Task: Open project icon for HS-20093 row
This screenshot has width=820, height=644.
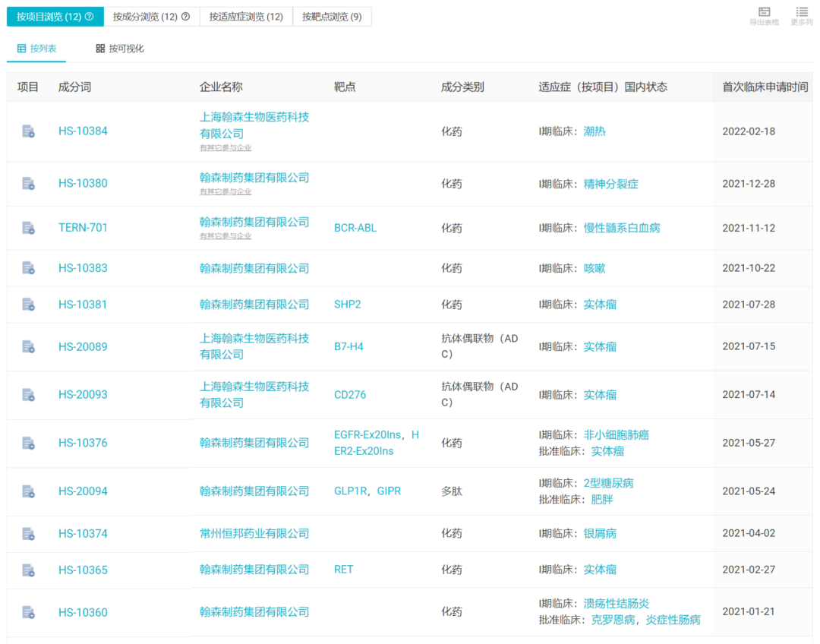Action: coord(28,395)
